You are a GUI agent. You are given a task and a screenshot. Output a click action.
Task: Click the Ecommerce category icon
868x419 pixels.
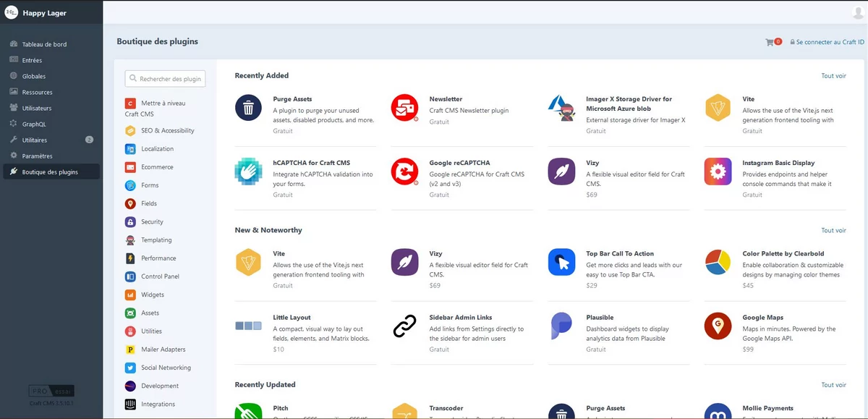130,167
